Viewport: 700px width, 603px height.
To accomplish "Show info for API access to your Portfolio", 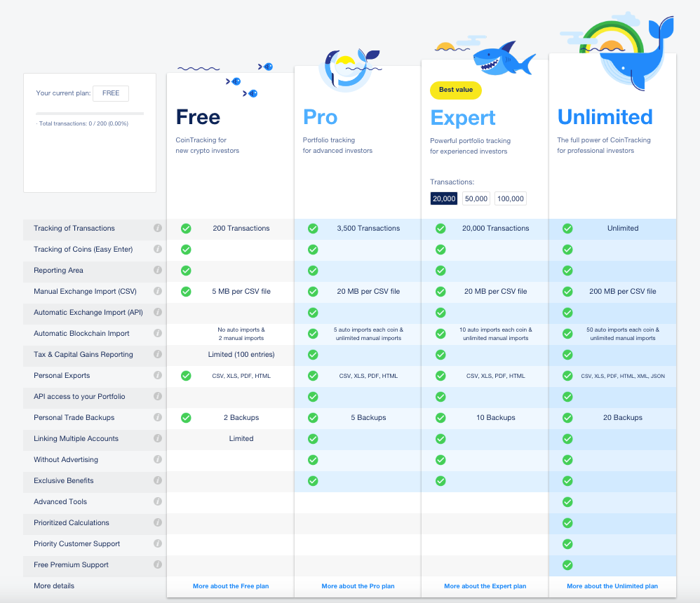I will 158,396.
